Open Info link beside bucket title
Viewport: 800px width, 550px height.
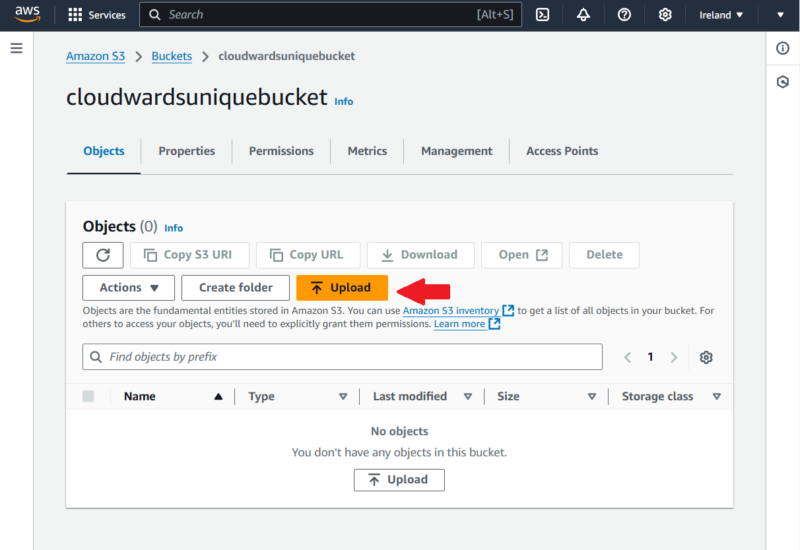344,102
